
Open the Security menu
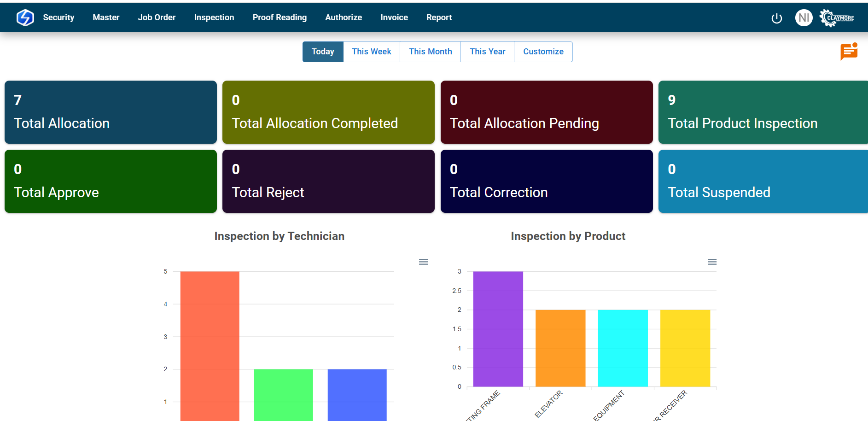pyautogui.click(x=58, y=18)
